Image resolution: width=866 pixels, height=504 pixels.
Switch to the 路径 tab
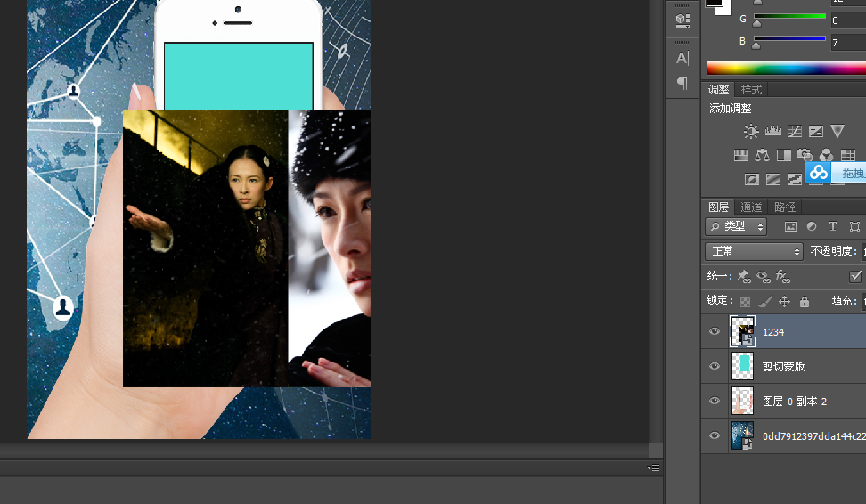[785, 207]
